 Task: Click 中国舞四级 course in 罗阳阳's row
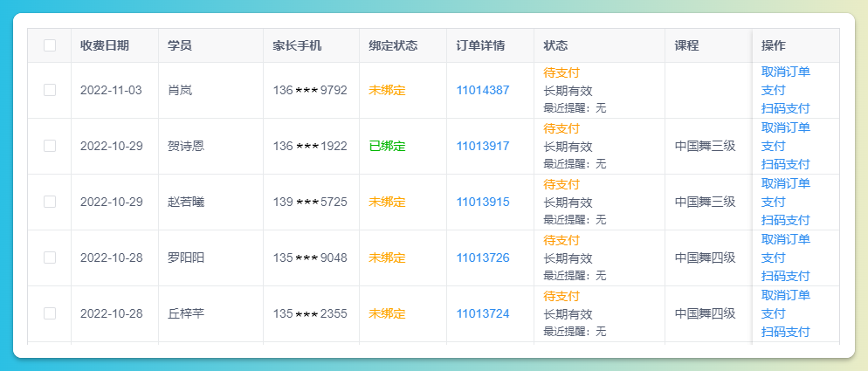[x=706, y=258]
